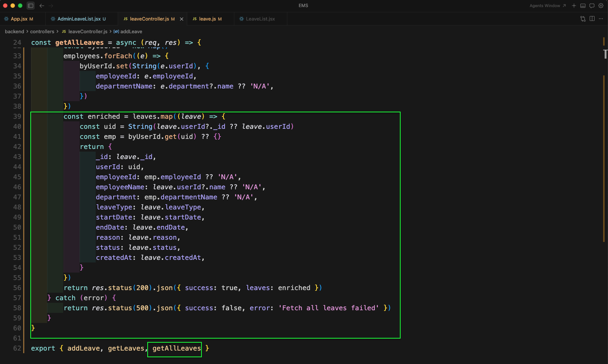Toggle the primary sidebar icon in title bar
This screenshot has width=608, height=364.
[x=31, y=6]
